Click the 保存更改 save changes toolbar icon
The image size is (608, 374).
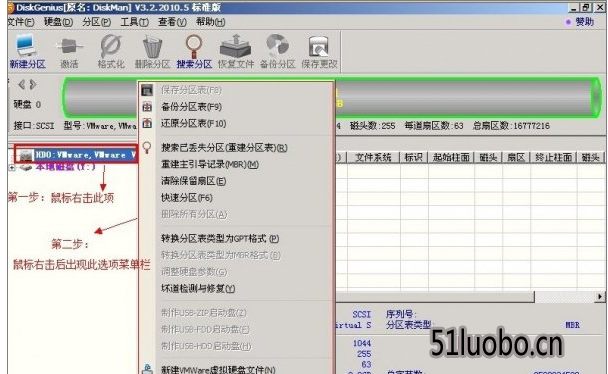[319, 51]
